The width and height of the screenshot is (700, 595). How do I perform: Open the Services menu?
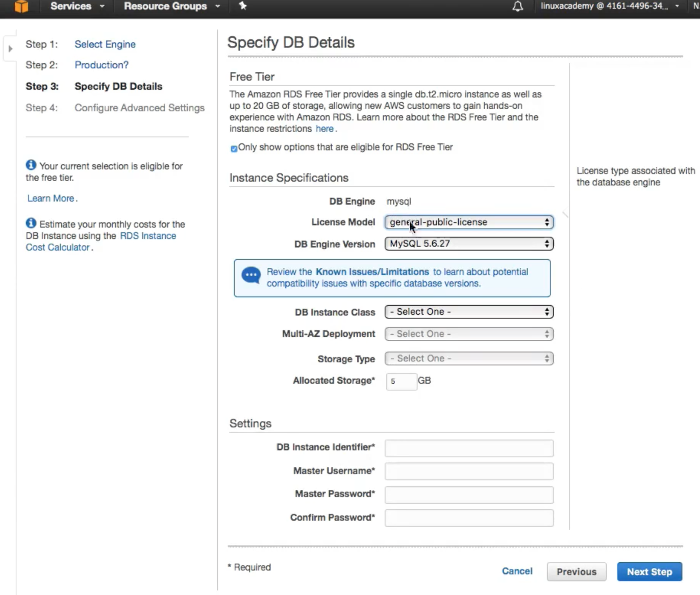[x=77, y=6]
